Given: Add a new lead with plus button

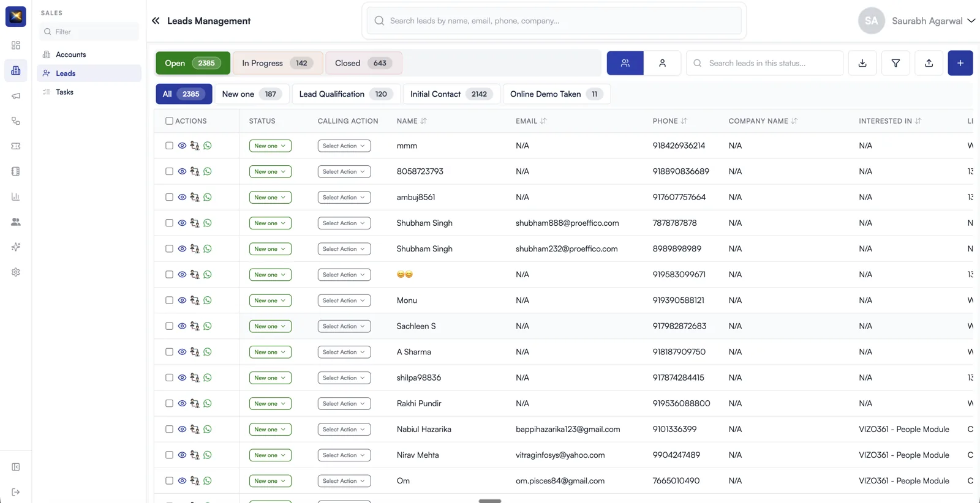Looking at the screenshot, I should point(960,63).
